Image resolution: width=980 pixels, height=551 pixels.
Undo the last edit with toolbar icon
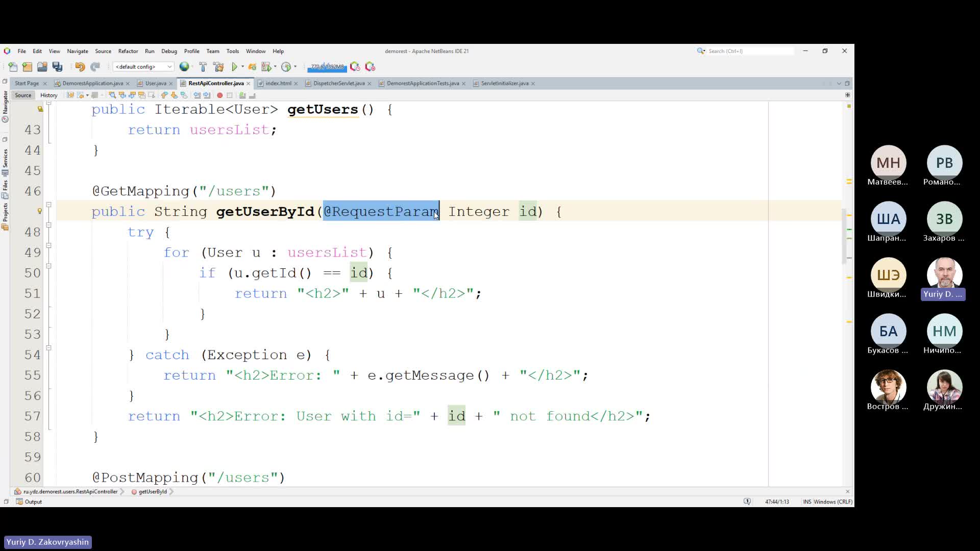point(80,67)
